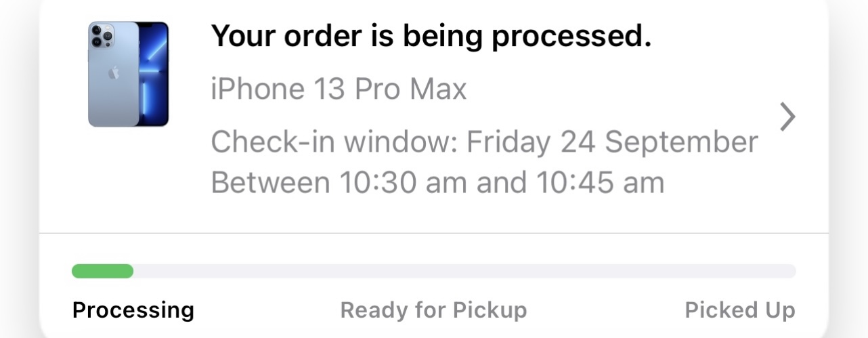Tap the "Friday 24 September" date text
This screenshot has width=868, height=338.
point(612,143)
